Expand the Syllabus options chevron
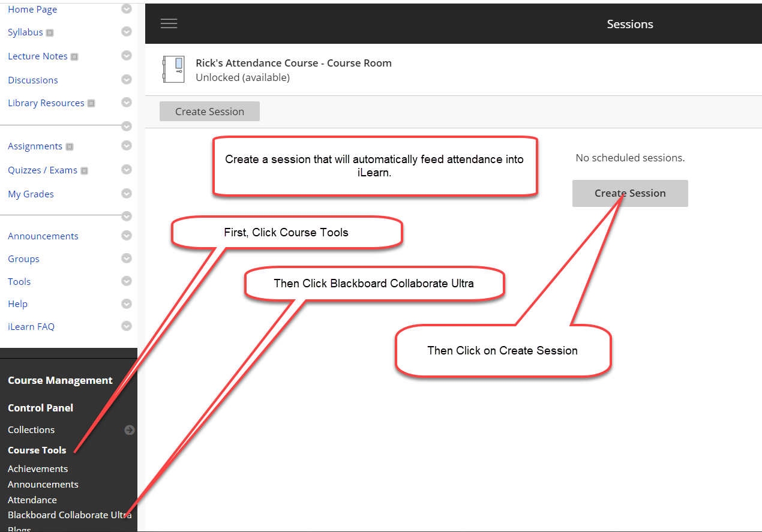Screen dimensions: 762x532 [x=126, y=32]
